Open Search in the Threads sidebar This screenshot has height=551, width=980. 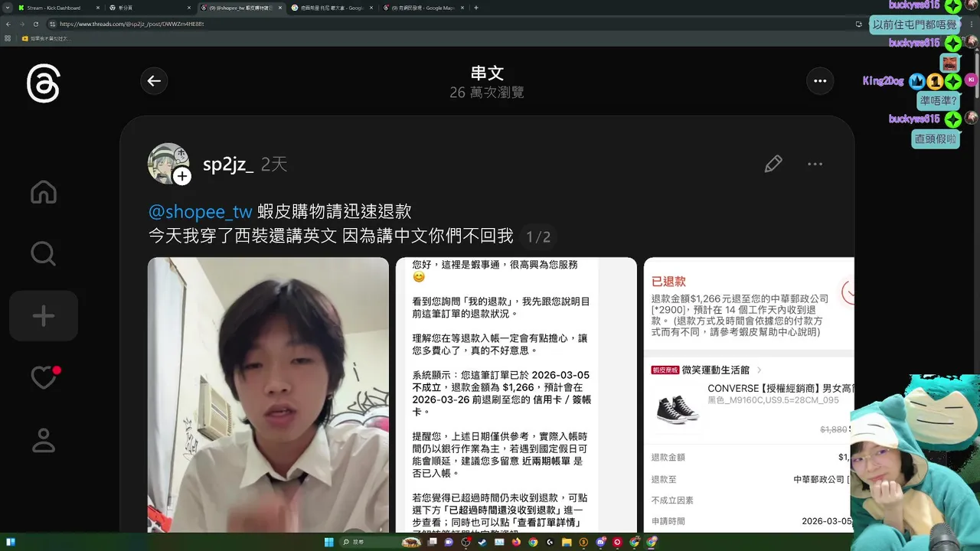[x=43, y=253]
